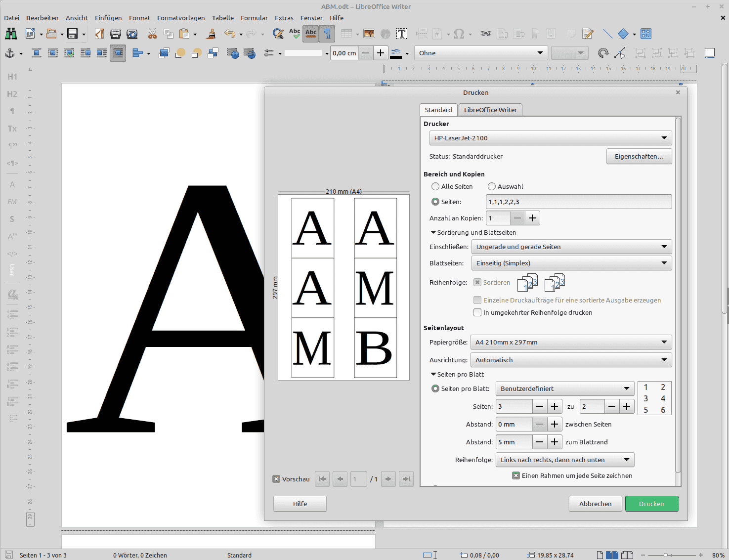This screenshot has height=560, width=729.
Task: Uncheck the Vorschau checkbox
Action: click(276, 479)
